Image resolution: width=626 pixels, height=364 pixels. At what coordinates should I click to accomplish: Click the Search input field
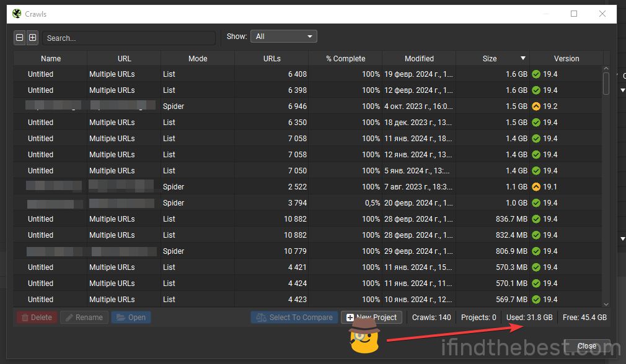128,38
